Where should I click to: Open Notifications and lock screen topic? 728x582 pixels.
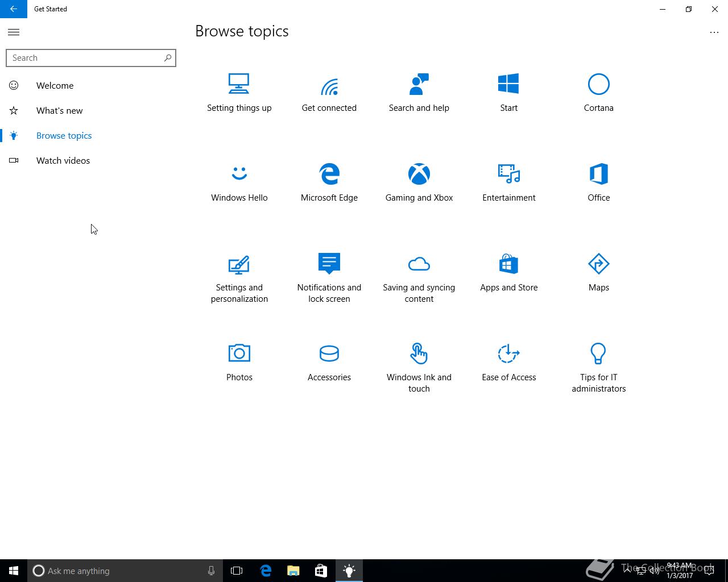(329, 278)
